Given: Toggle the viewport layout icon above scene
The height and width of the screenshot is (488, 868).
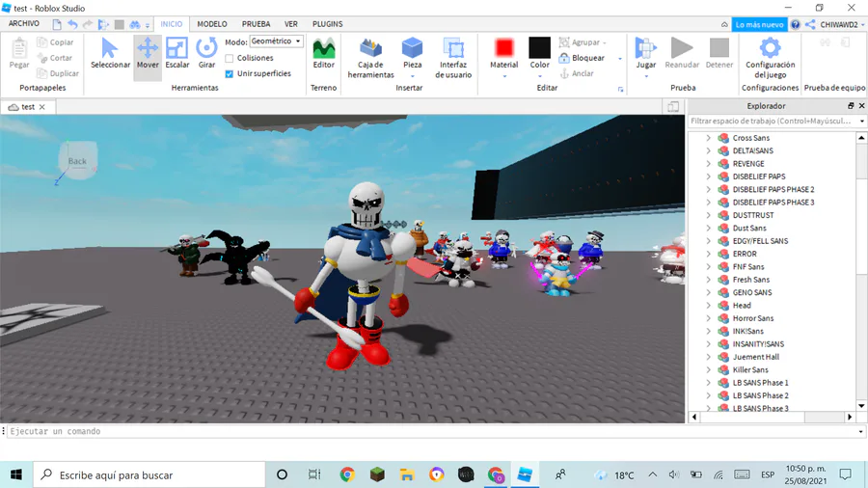Looking at the screenshot, I should 673,107.
